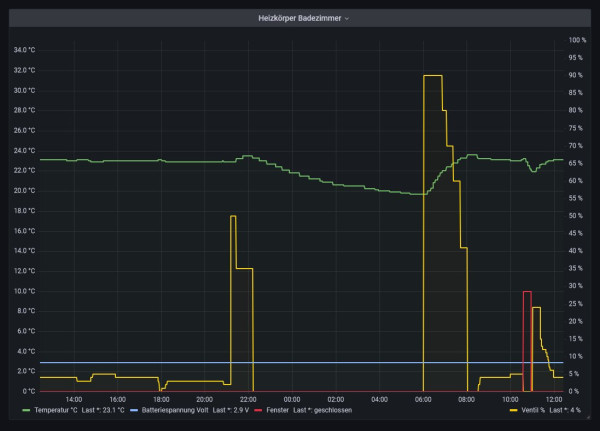This screenshot has height=431, width=600.
Task: Click the 34.0 °C label on the left axis
Action: pyautogui.click(x=23, y=50)
